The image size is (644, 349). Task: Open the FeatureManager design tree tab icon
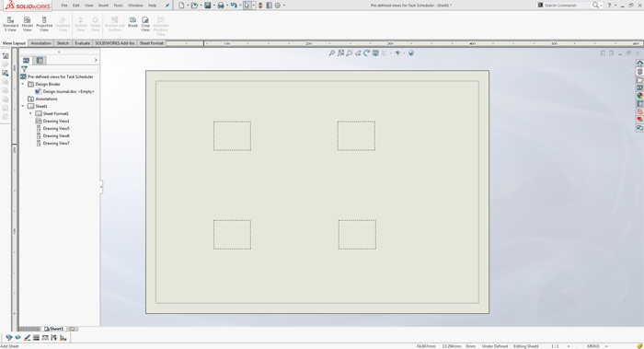coord(27,61)
